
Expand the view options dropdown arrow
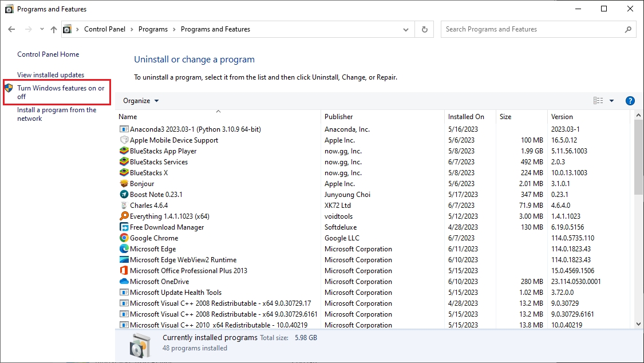pos(611,101)
